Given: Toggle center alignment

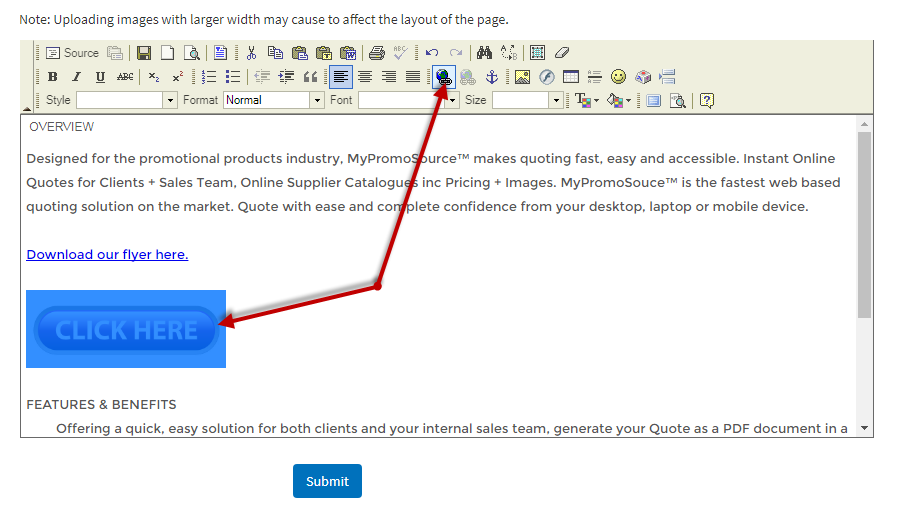Looking at the screenshot, I should (365, 77).
